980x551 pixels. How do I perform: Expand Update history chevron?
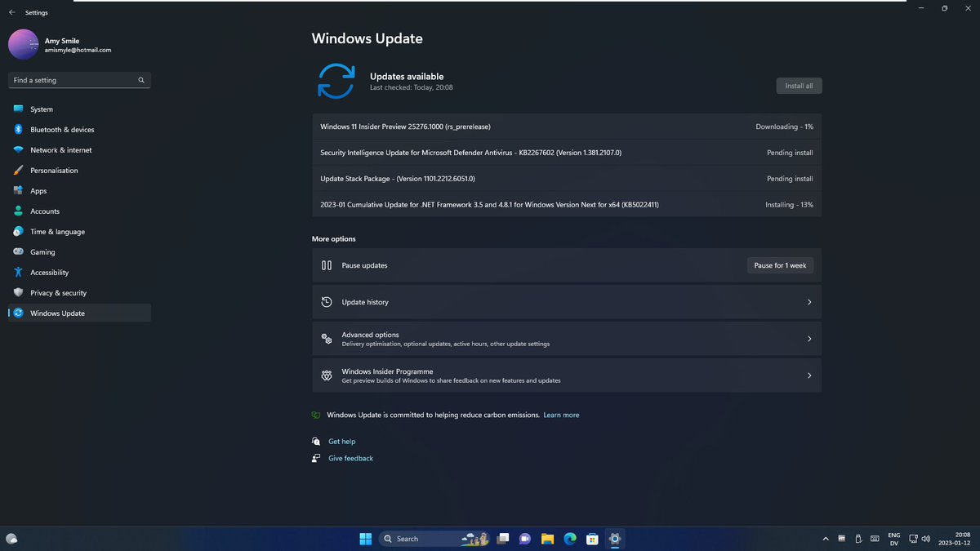pyautogui.click(x=809, y=302)
